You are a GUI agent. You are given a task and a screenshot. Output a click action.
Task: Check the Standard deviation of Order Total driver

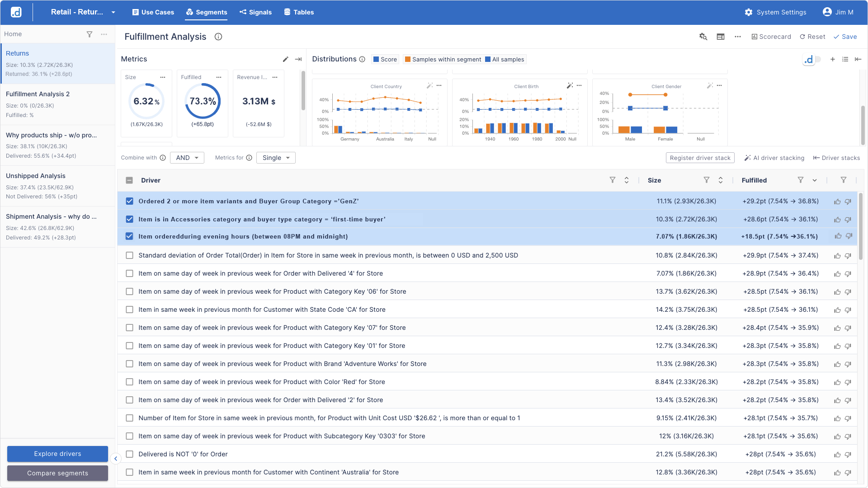click(x=129, y=255)
